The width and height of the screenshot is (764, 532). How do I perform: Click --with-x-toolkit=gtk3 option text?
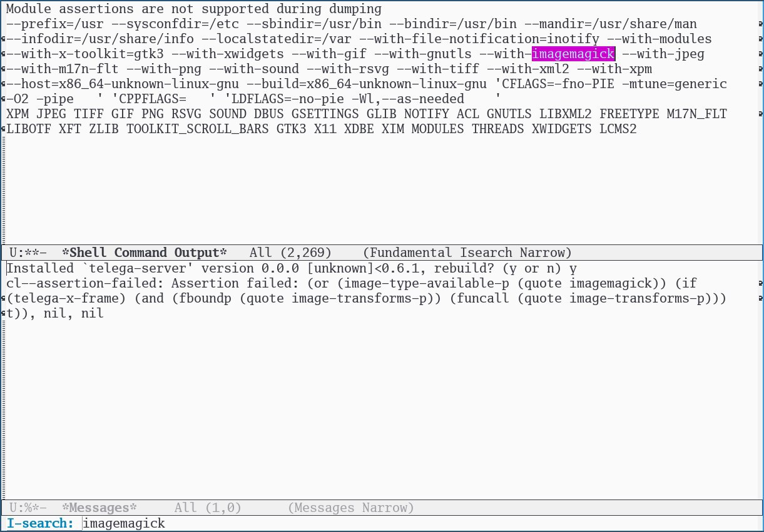tap(84, 54)
